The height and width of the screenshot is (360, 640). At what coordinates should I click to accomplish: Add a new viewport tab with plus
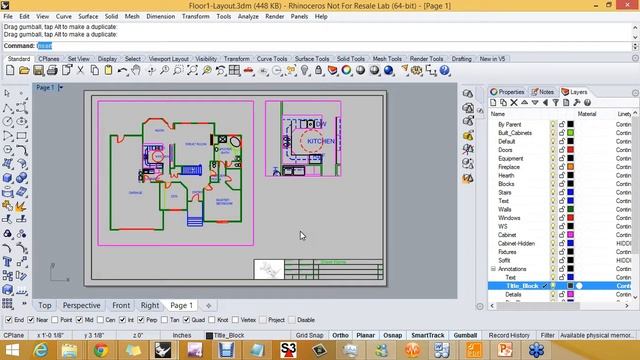click(209, 305)
